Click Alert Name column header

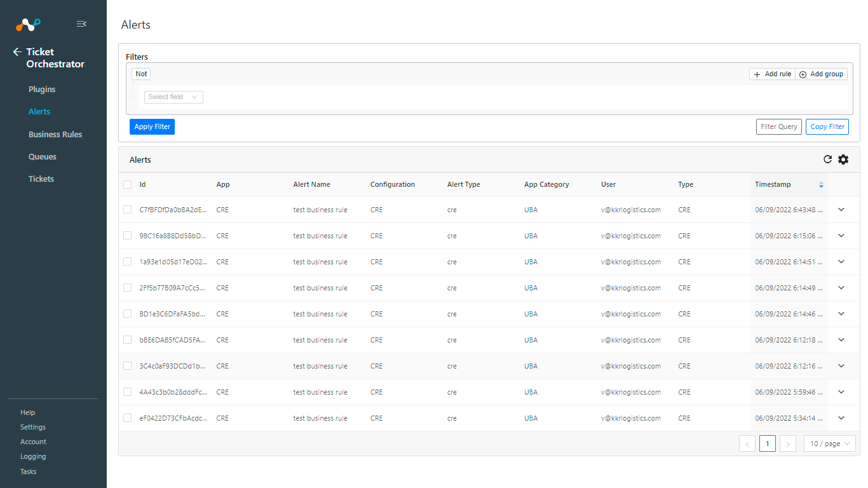point(312,184)
